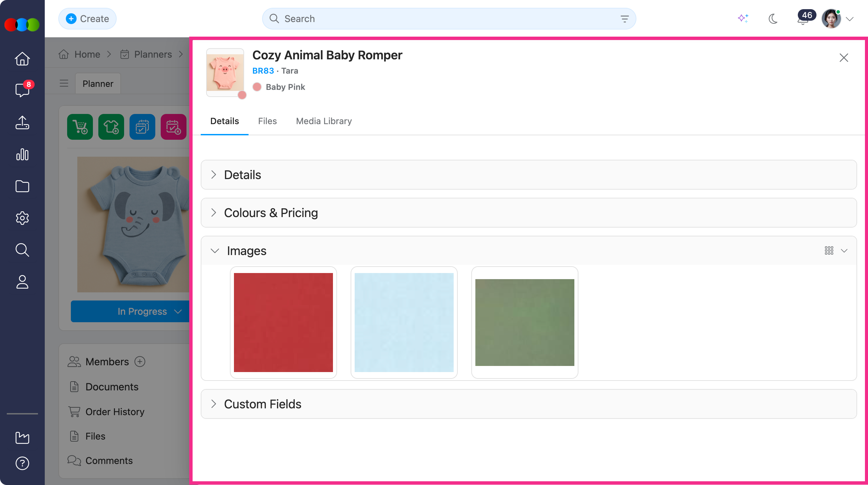The height and width of the screenshot is (485, 868).
Task: Click the Baby Pink colour swatch
Action: pyautogui.click(x=257, y=87)
